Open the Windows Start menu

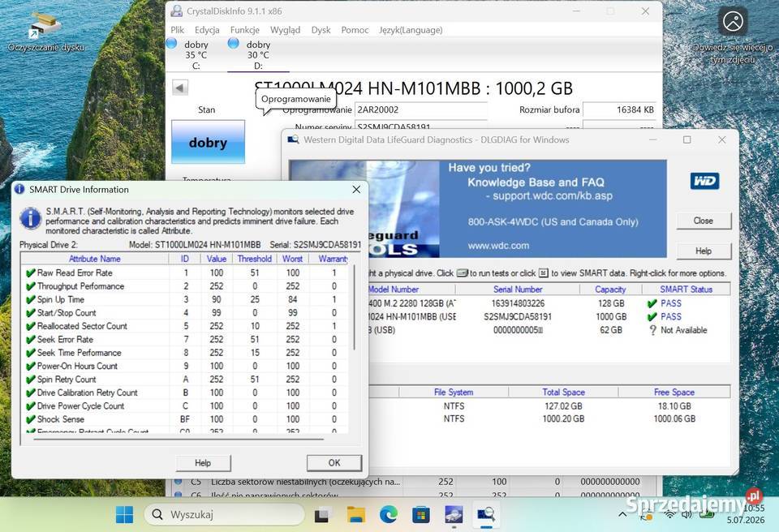(124, 515)
